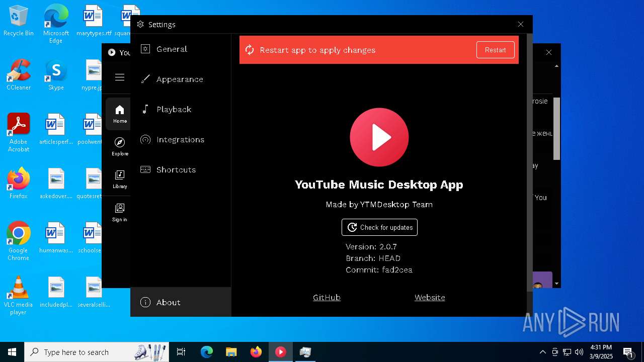The image size is (644, 362).
Task: Click Sign in within the YouTube Music sidebar
Action: point(120,212)
